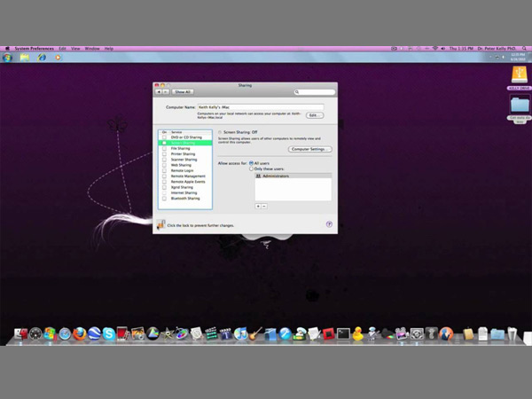The image size is (532, 399).
Task: Open the Edit menu
Action: coord(62,49)
